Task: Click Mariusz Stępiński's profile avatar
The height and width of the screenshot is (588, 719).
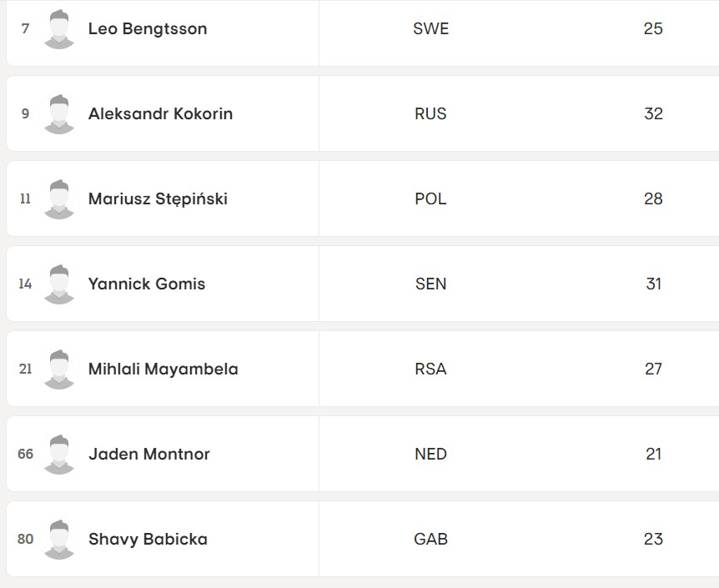Action: coord(59,199)
